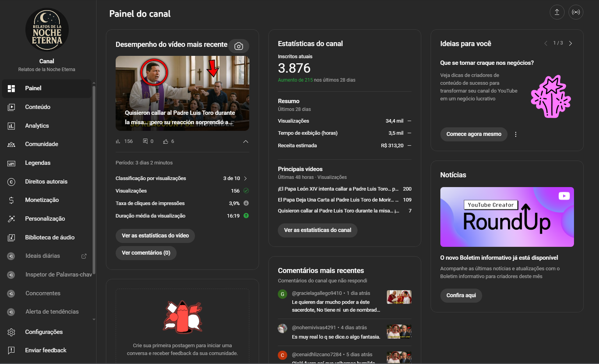
Task: Click the Personalização magic wand icon
Action: click(x=11, y=219)
